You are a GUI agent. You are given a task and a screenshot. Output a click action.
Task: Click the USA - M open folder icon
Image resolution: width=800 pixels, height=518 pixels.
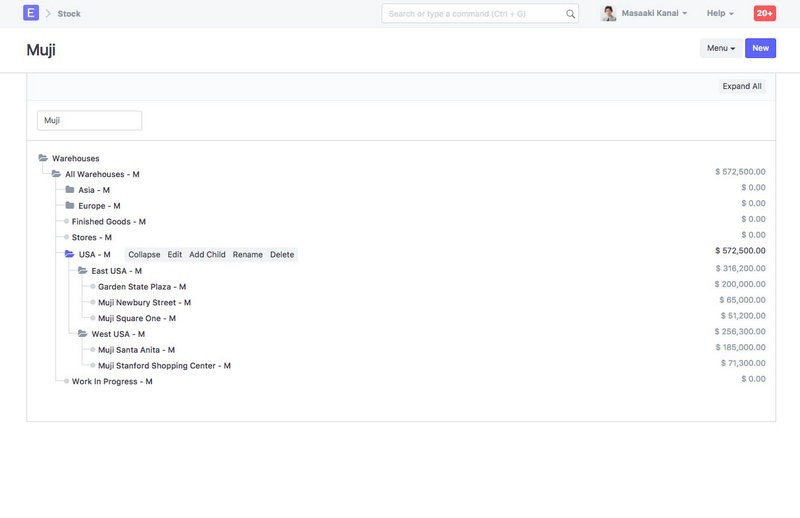click(x=70, y=254)
